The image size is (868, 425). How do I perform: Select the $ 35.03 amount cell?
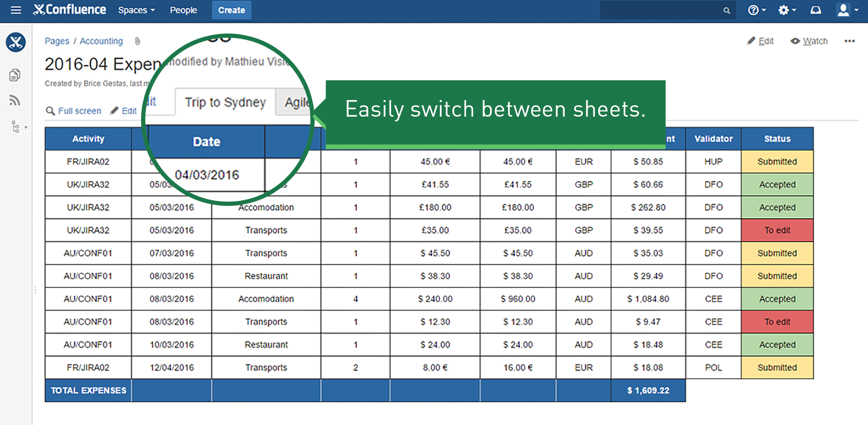click(648, 253)
